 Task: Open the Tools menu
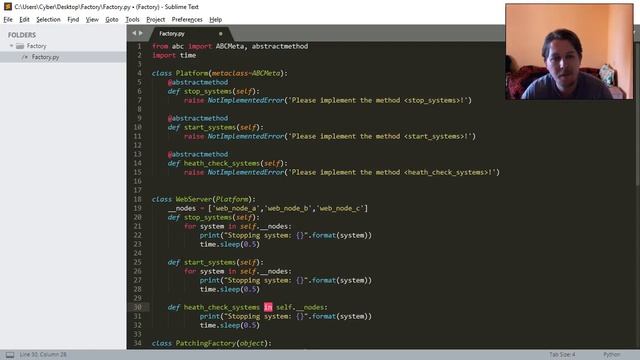click(132, 20)
